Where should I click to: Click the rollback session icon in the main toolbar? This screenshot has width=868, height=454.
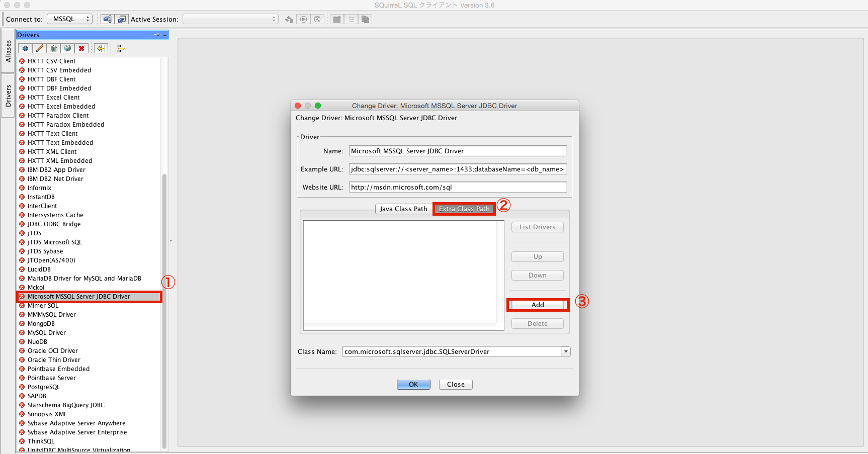point(289,19)
